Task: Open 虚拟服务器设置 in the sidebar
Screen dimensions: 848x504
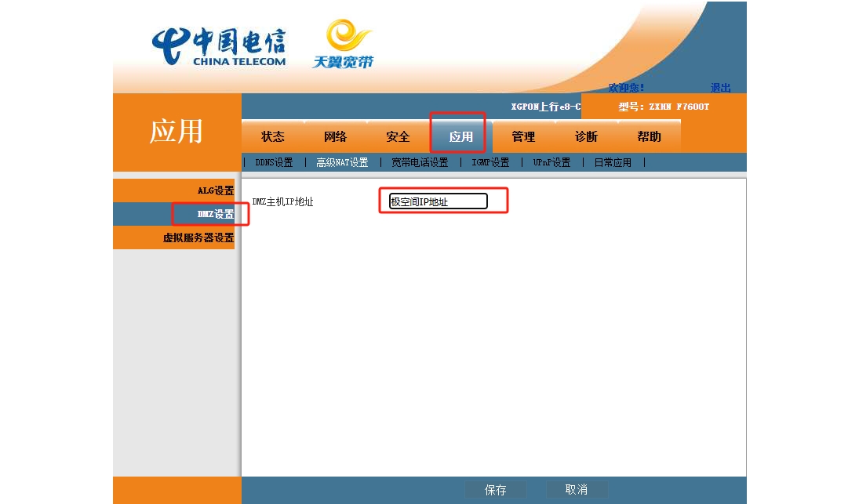Action: 198,237
